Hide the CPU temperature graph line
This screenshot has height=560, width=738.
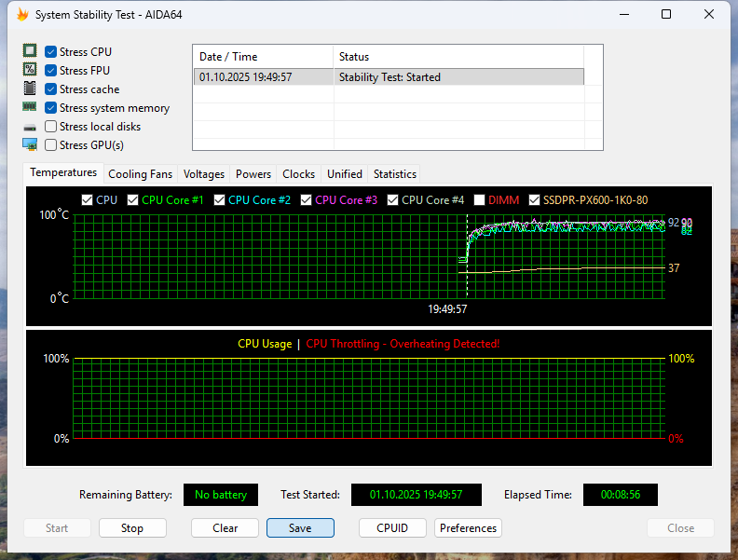[x=87, y=200]
